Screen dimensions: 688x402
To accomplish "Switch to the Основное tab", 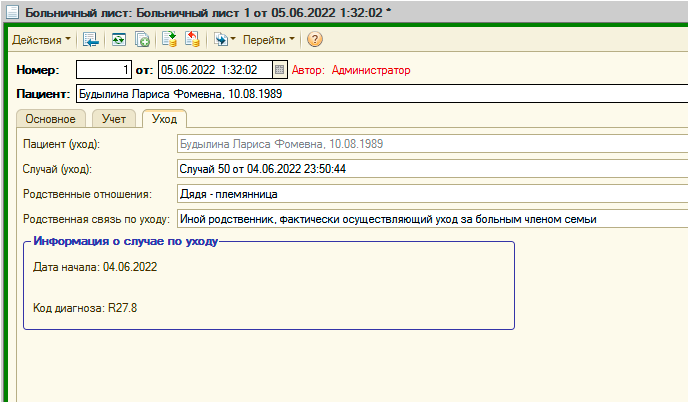I will coord(50,119).
